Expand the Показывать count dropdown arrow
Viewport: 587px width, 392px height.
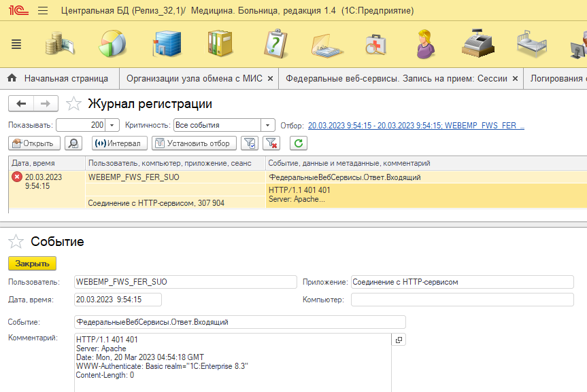(x=113, y=125)
